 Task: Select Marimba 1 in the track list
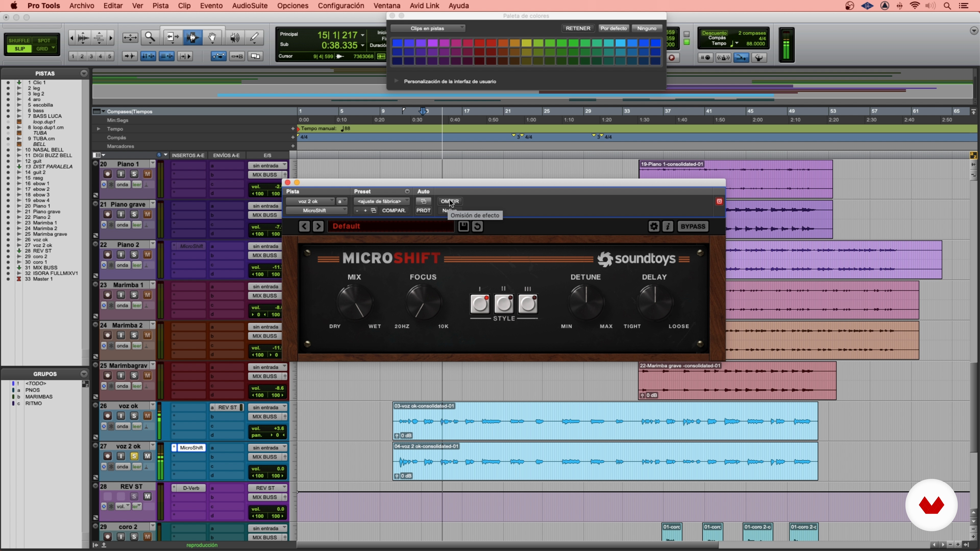tap(44, 223)
